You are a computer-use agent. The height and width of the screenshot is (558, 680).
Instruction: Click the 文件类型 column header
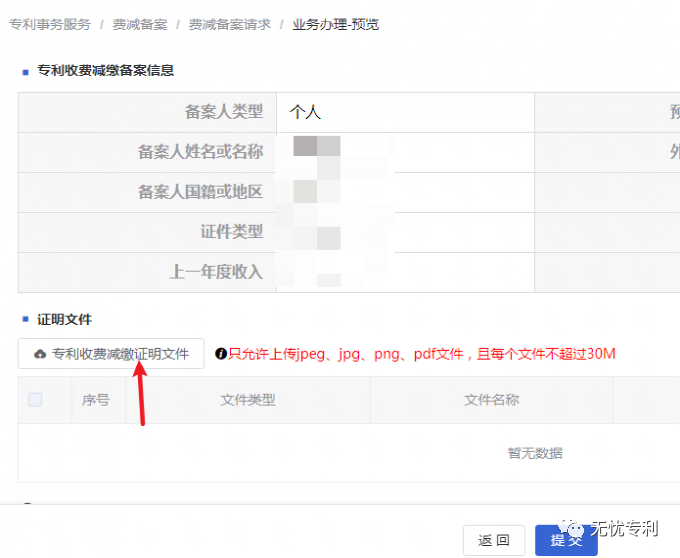[x=248, y=400]
